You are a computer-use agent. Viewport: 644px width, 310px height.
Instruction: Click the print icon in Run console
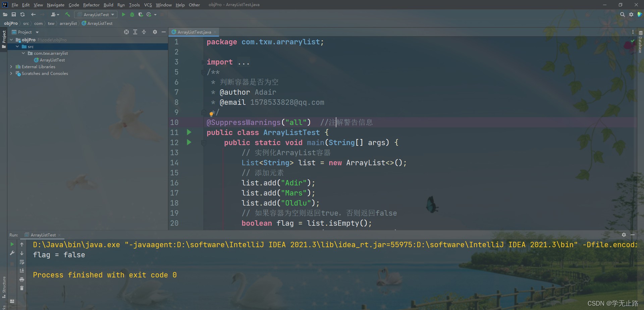[x=22, y=279]
